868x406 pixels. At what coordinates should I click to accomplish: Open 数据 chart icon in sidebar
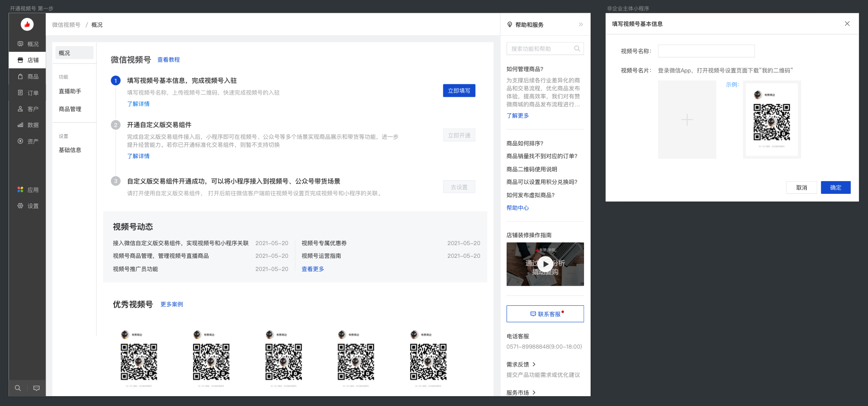20,125
